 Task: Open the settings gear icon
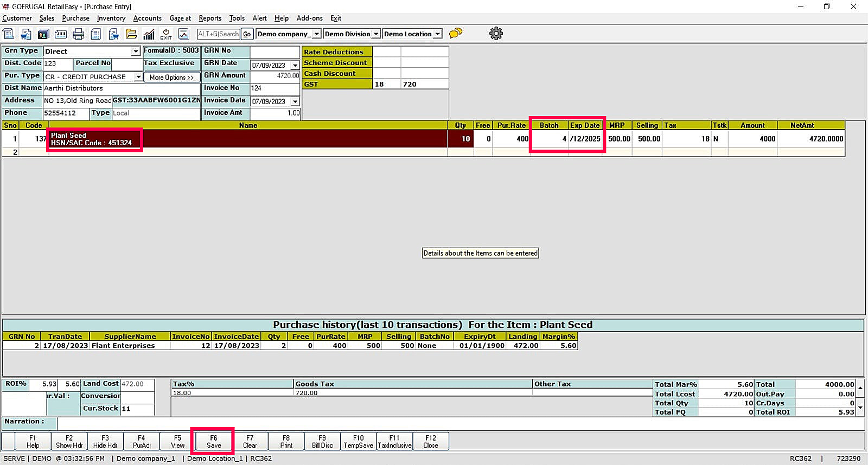496,34
